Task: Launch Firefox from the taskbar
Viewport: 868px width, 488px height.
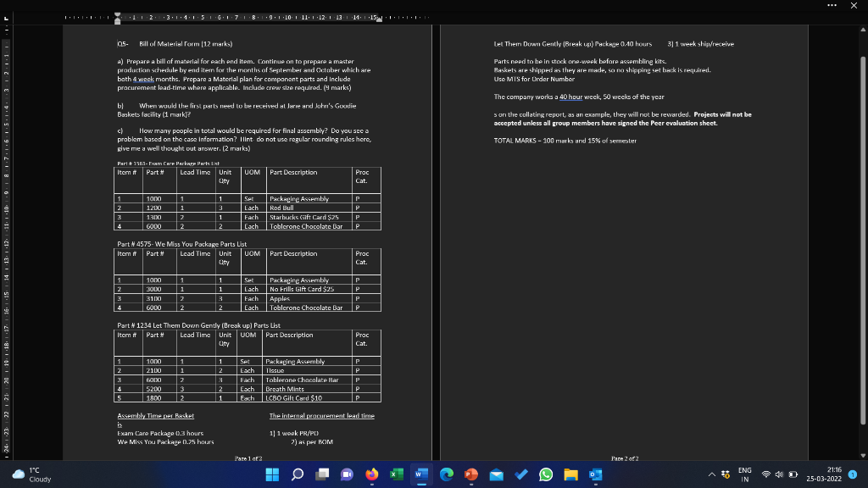Action: click(x=372, y=474)
